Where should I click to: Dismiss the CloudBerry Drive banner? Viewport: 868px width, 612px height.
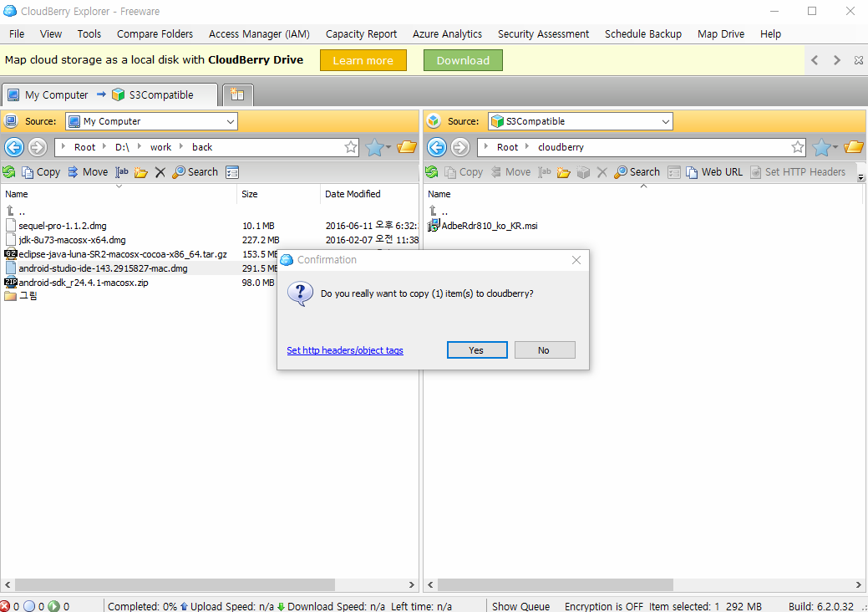(858, 60)
